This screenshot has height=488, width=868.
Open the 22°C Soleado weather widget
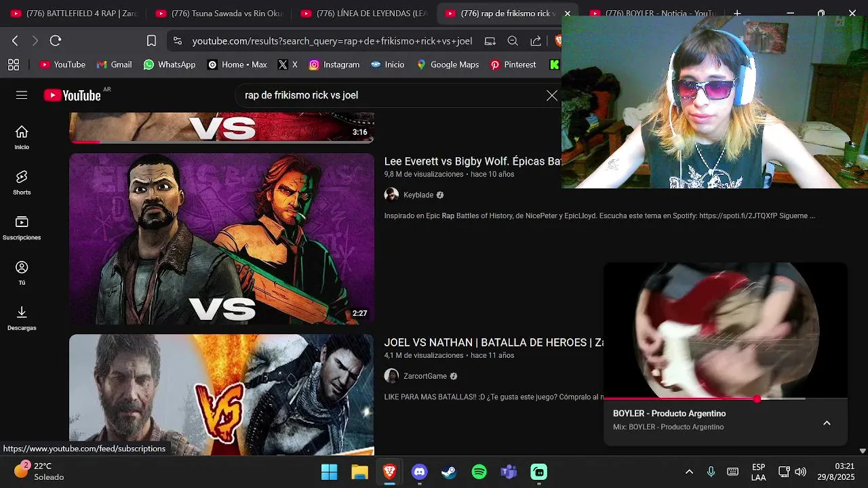39,472
